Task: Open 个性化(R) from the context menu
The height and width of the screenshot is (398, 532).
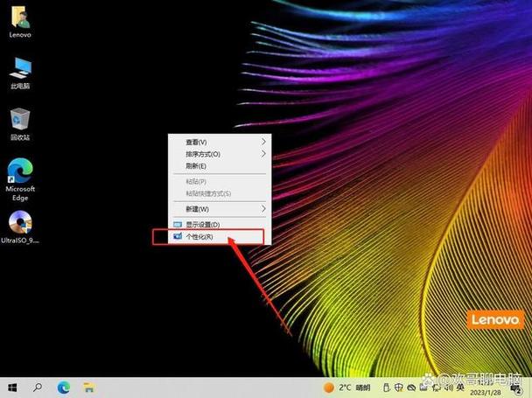Action: (x=220, y=237)
